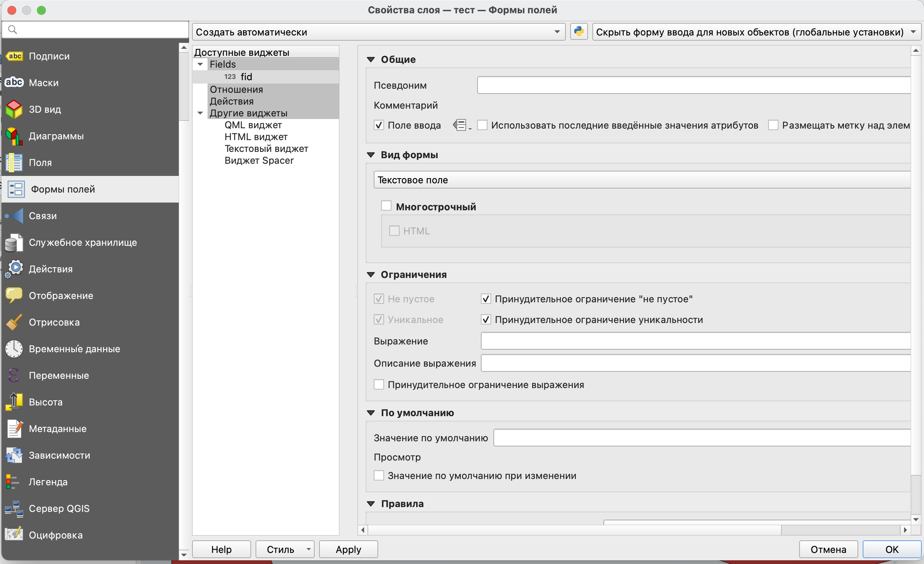Switch to the Поля tab
The width and height of the screenshot is (924, 564).
pyautogui.click(x=40, y=163)
